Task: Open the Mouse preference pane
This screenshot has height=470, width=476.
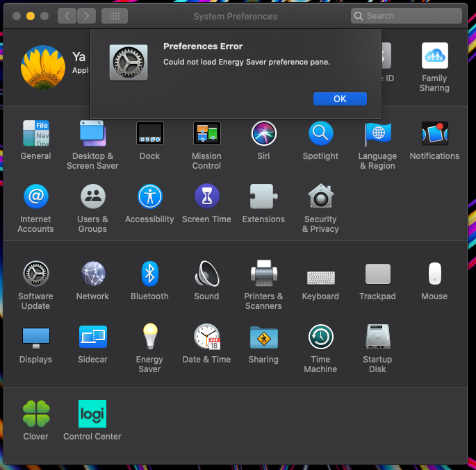Action: pyautogui.click(x=435, y=274)
